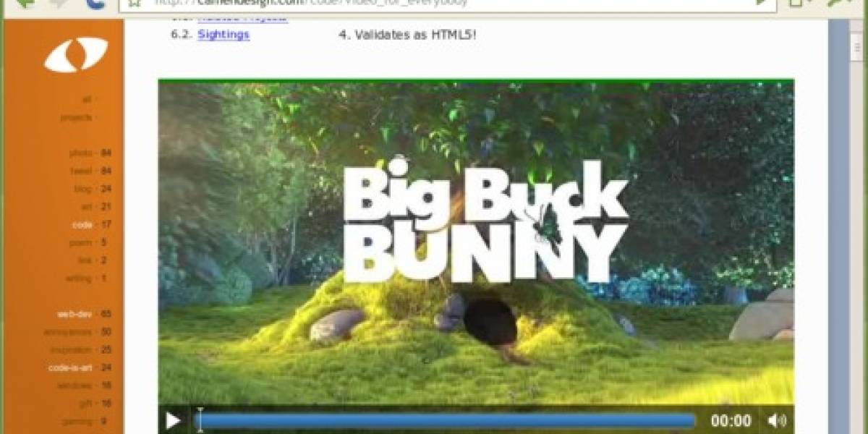Select the 'art' category in the sidebar
The height and width of the screenshot is (434, 868).
pyautogui.click(x=87, y=207)
